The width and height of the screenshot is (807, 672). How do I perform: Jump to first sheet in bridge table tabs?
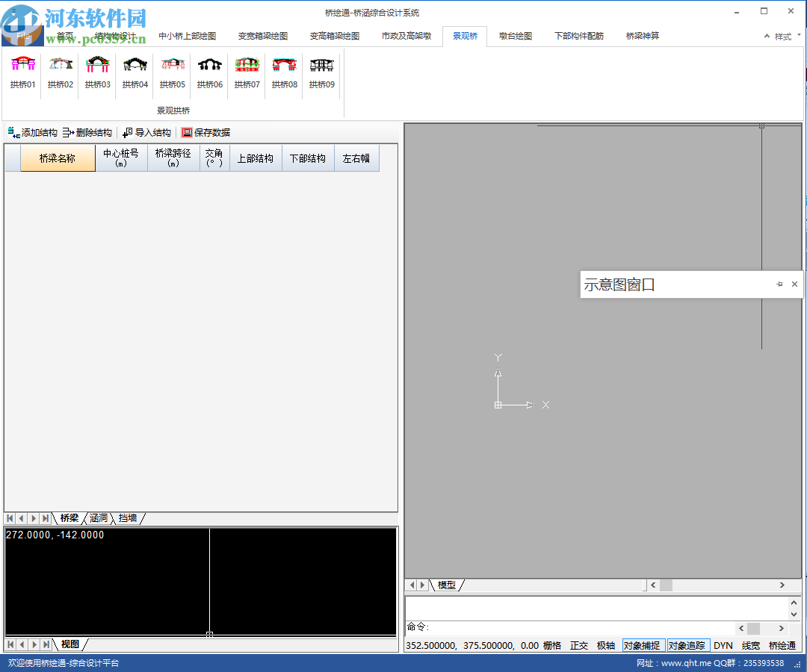point(10,518)
